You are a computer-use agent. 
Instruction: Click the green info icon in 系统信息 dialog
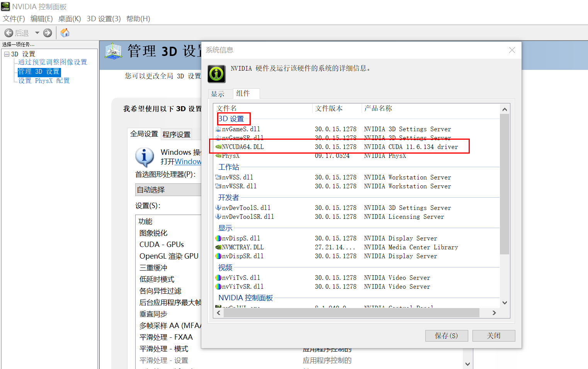[217, 74]
